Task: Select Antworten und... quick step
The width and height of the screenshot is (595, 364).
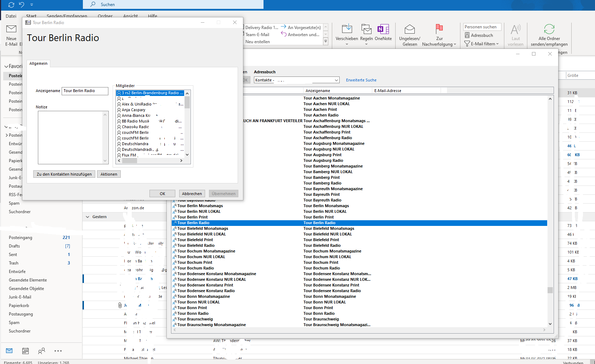Action: (300, 34)
